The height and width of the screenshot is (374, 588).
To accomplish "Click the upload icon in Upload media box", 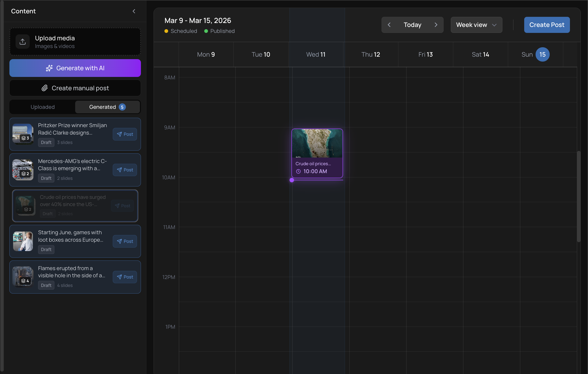I will click(x=22, y=42).
